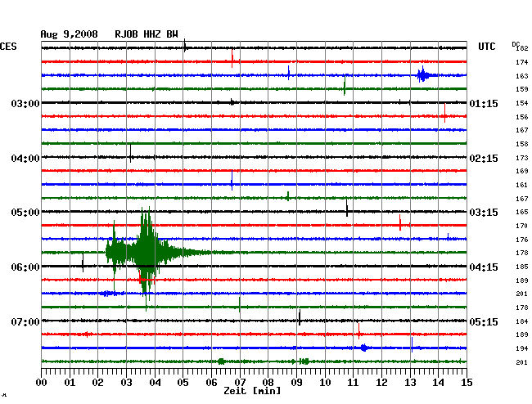This screenshot has height=404, width=532.
Task: Click the DC value "170"
Action: tap(522, 226)
